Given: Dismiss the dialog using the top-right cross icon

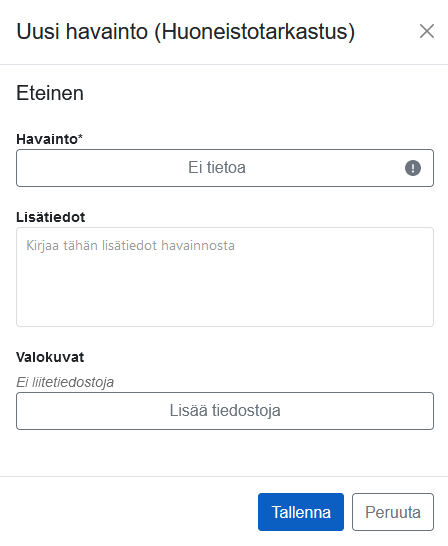Looking at the screenshot, I should (x=427, y=31).
